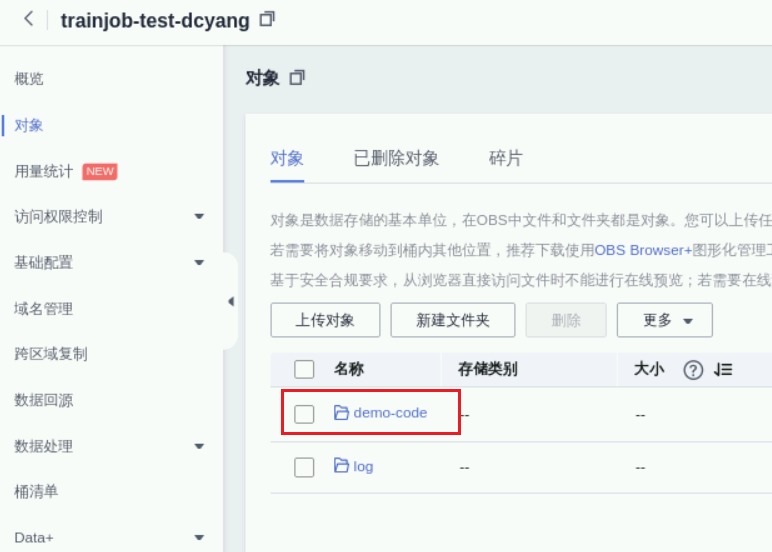Switch to the 碎片 tab
The height and width of the screenshot is (552, 772).
[x=506, y=159]
